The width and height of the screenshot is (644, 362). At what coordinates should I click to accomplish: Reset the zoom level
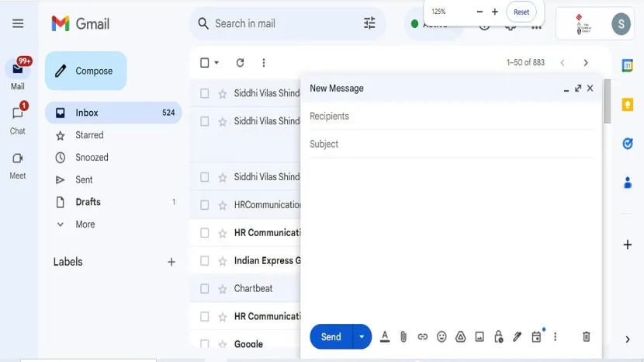(x=521, y=12)
